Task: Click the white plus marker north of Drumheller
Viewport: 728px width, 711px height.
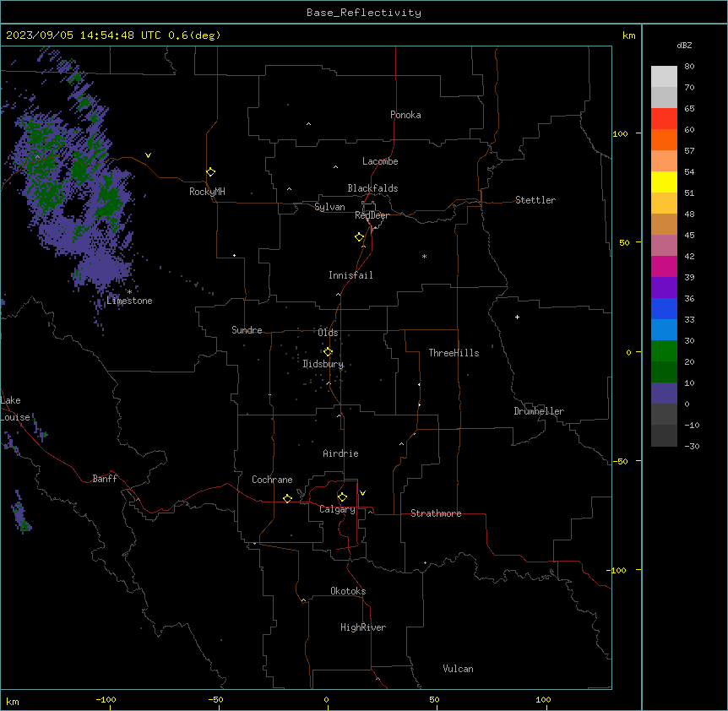Action: (x=517, y=317)
